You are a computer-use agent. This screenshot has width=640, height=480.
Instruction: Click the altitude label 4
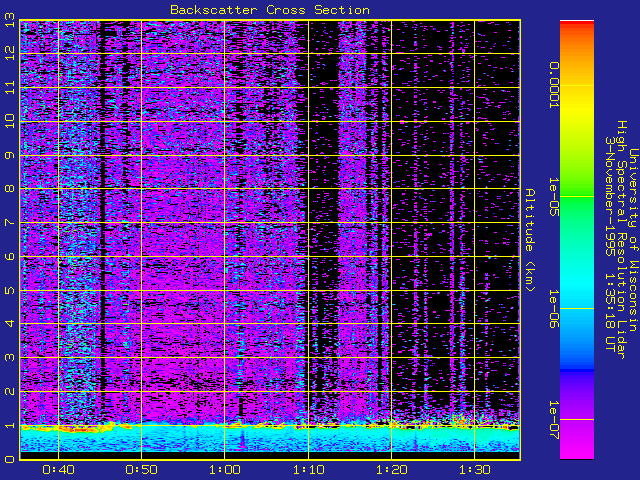point(10,324)
